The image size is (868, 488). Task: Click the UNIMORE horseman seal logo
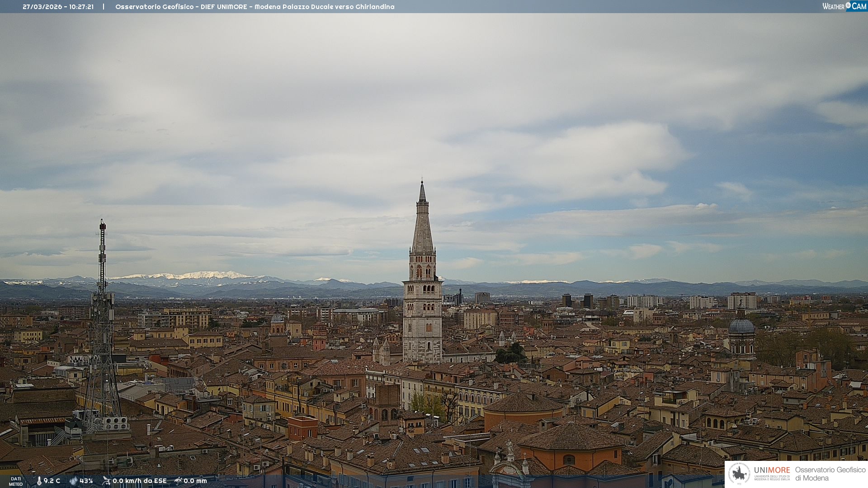pos(739,474)
